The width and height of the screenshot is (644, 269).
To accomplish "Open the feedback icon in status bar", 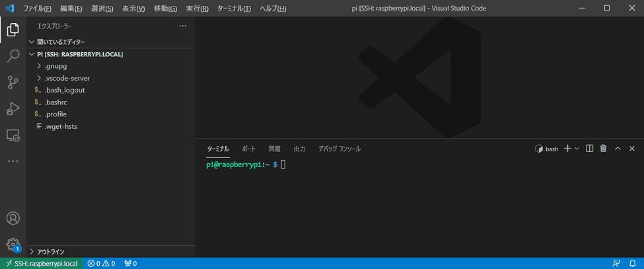I will (x=616, y=263).
